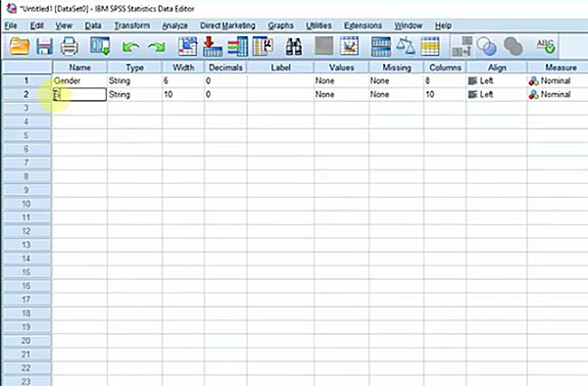588x386 pixels.
Task: Click Show All Variables grey circles icon
Action: pos(513,46)
